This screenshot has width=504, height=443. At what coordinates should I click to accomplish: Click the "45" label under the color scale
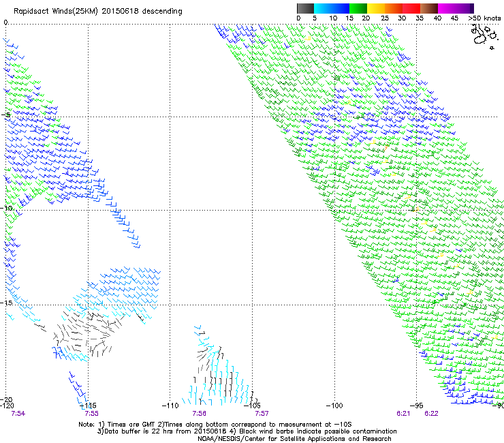[x=454, y=18]
